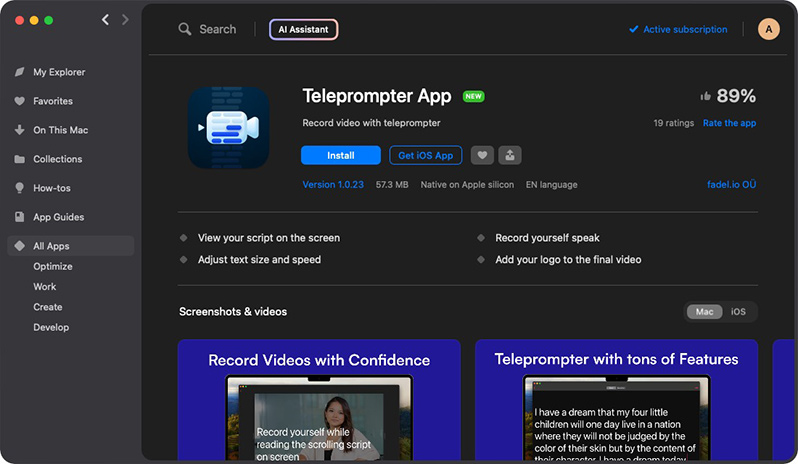The image size is (798, 464).
Task: Install the Teleprompter App
Action: pos(340,155)
